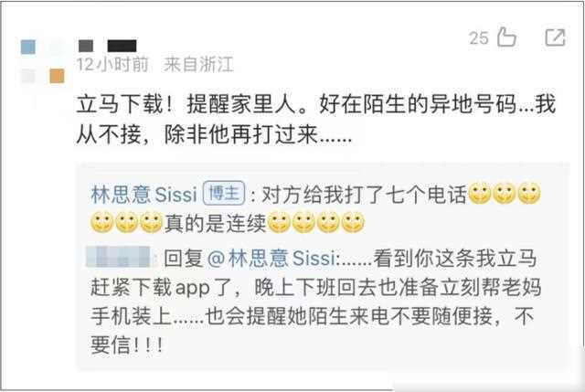Viewport: 585px width, 392px height.
Task: Open 林思意Sissi profile in first reply
Action: (x=144, y=194)
